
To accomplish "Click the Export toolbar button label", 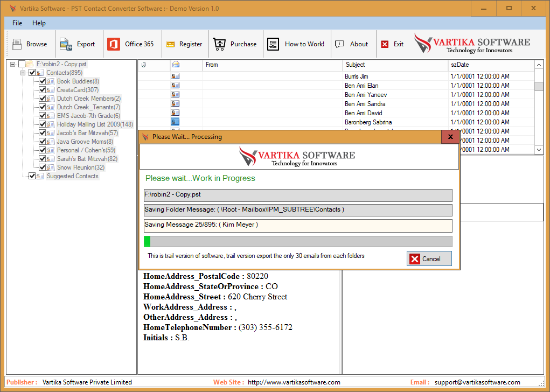I will (86, 44).
